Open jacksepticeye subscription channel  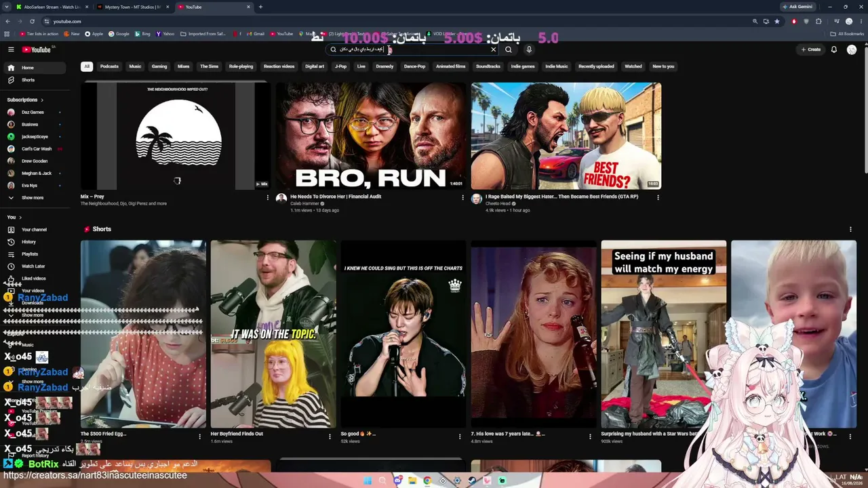(x=35, y=136)
